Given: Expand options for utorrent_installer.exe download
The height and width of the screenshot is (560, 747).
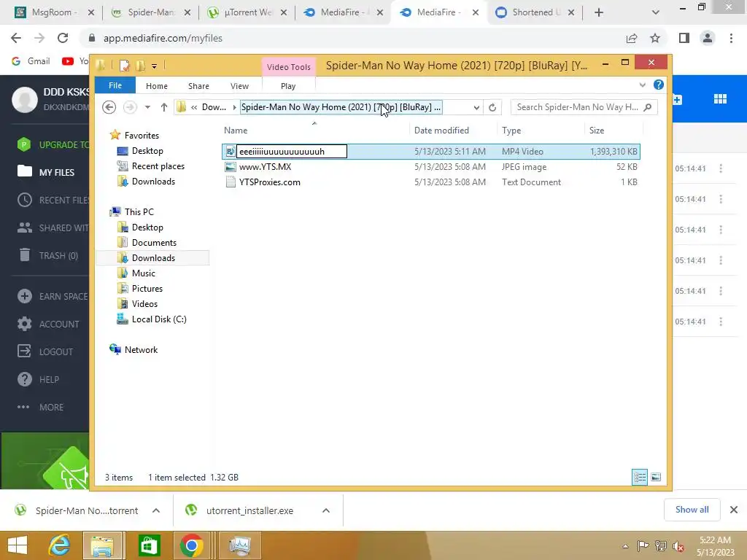Looking at the screenshot, I should (x=326, y=510).
